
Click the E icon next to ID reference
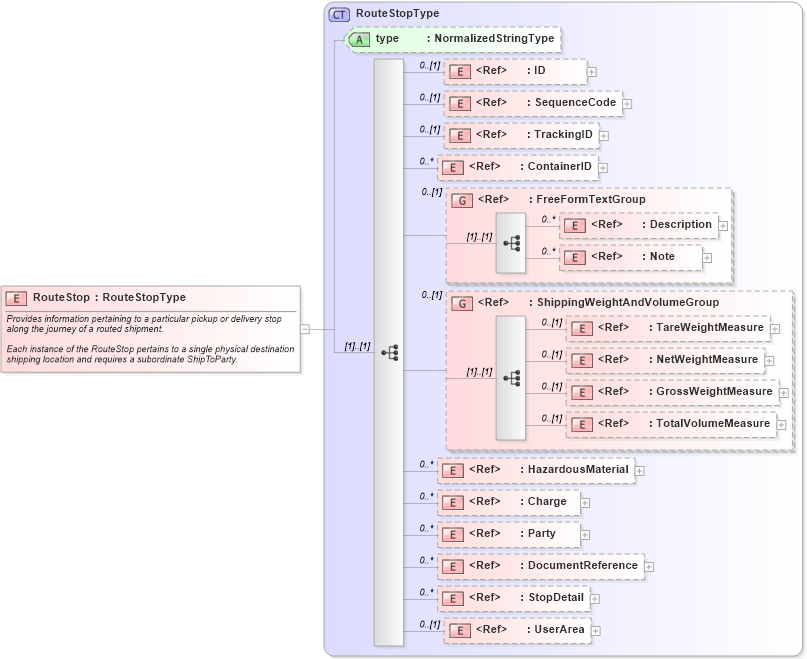coord(459,71)
